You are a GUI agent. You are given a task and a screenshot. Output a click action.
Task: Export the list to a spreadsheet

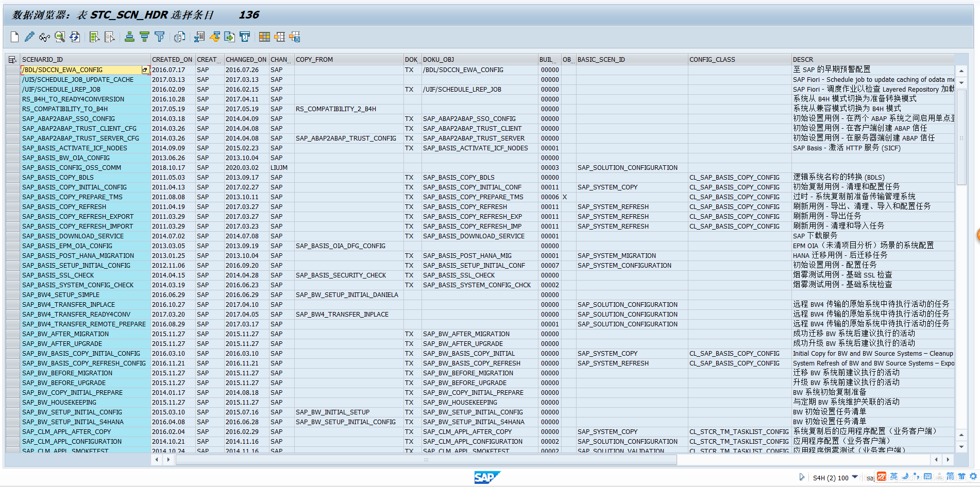[199, 37]
